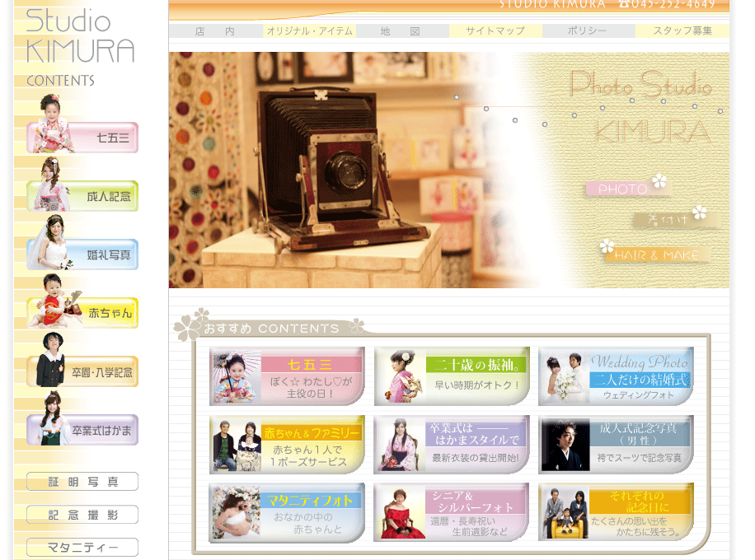Viewport: 755px width, 560px height.
Task: View the ポリシー page
Action: pos(588,31)
